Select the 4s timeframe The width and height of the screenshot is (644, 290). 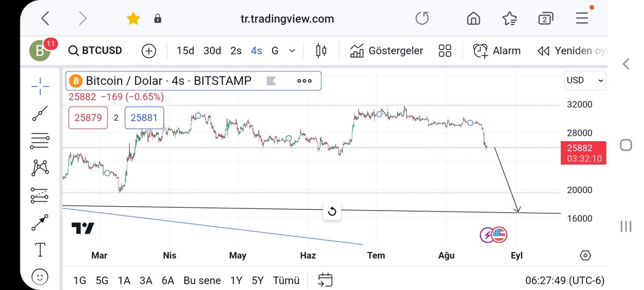tap(257, 50)
